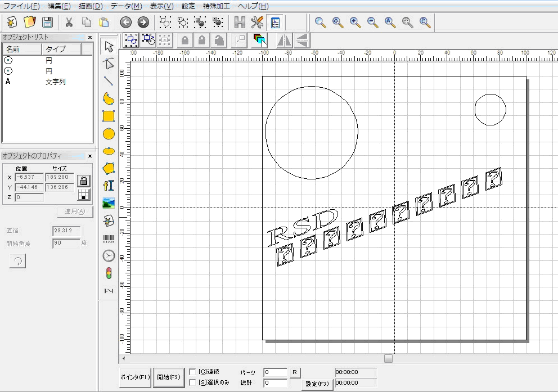The image size is (558, 392).
Task: Click the パーツ count input field
Action: coord(275,372)
